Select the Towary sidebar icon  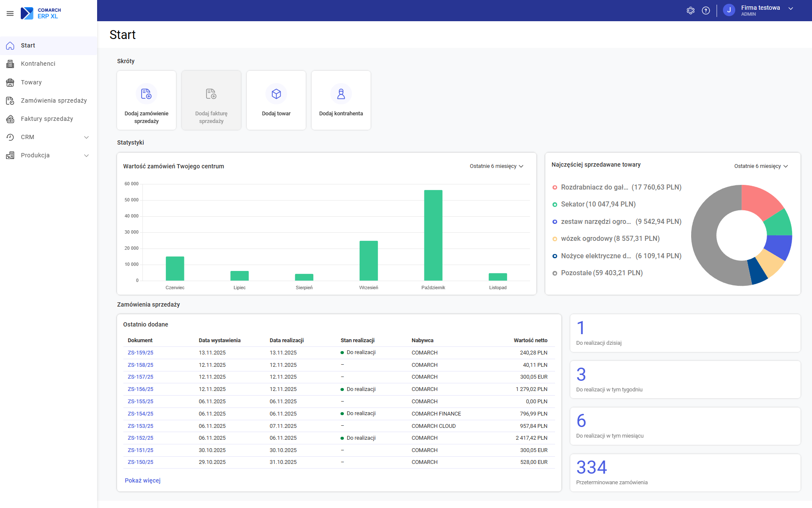10,82
